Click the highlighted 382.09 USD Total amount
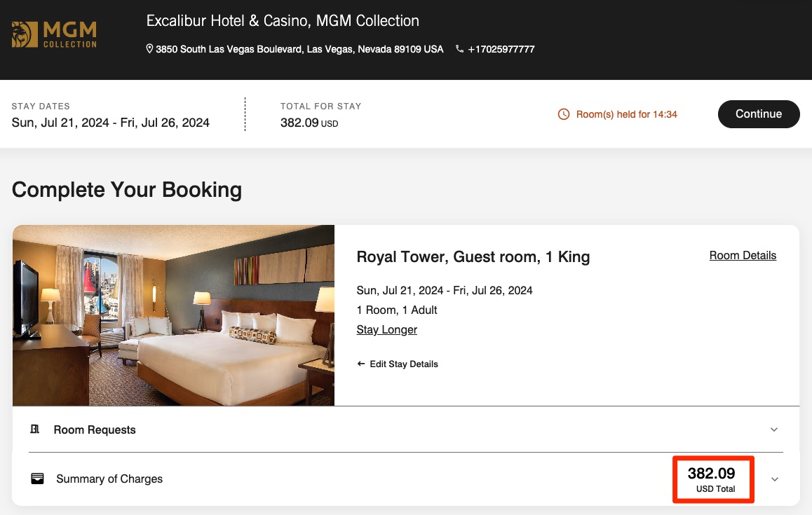 (712, 479)
